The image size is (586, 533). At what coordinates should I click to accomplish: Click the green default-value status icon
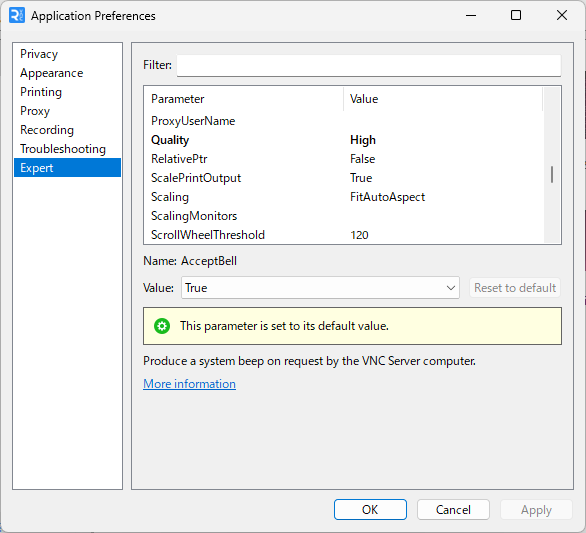[162, 326]
